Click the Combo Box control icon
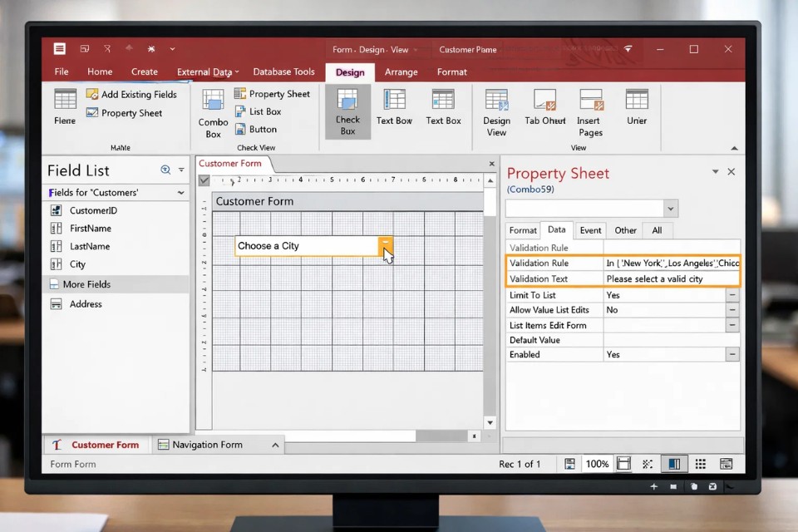Screen dimensions: 798x532 213,101
